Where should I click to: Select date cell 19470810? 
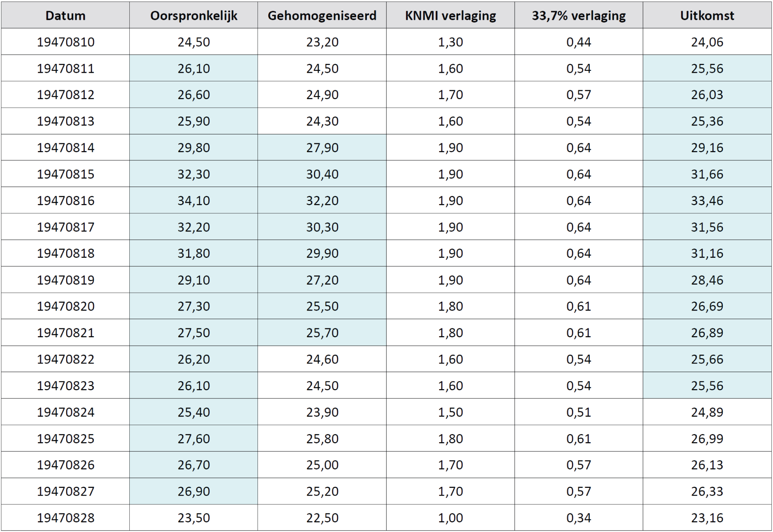coord(65,42)
